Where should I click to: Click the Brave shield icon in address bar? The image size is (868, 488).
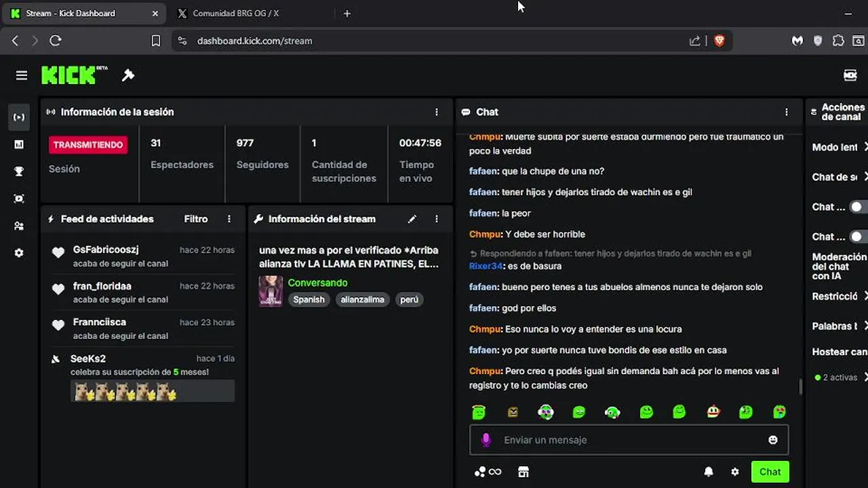coord(719,41)
